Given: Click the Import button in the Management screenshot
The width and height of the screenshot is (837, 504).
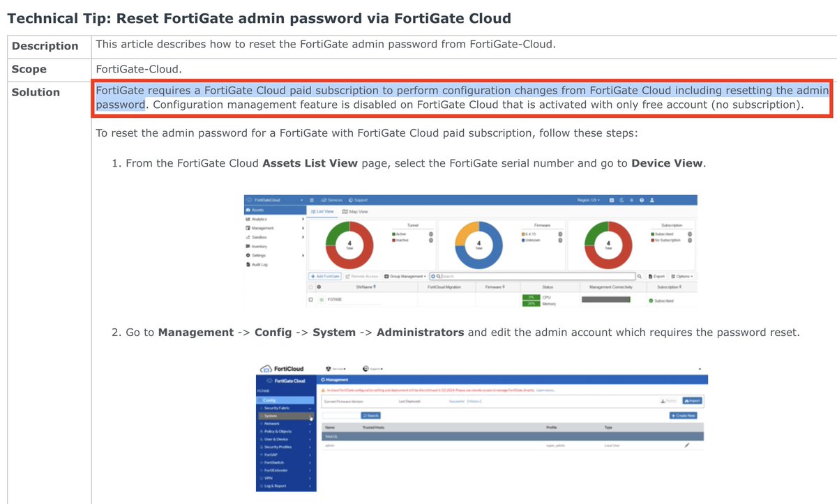Looking at the screenshot, I should 692,401.
